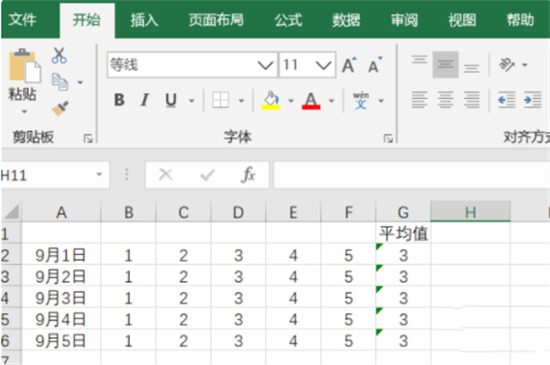Click the Cut scissors icon
550x365 pixels.
[59, 55]
